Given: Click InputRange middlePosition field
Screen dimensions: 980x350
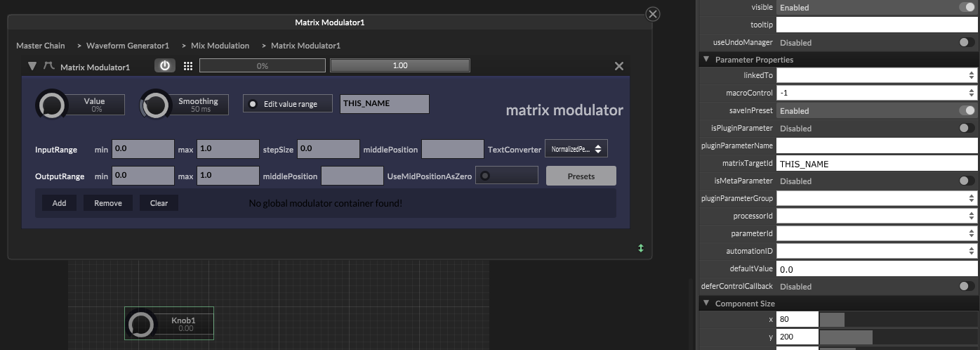Looking at the screenshot, I should tap(452, 149).
